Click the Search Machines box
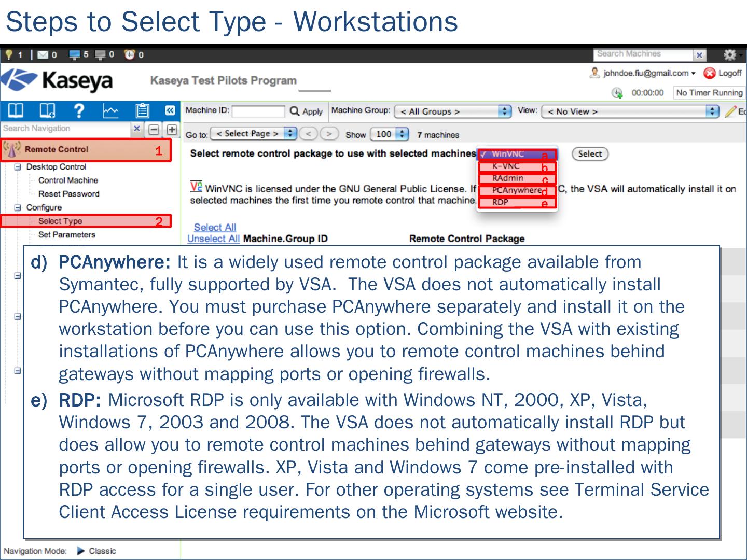This screenshot has width=747, height=560. pos(643,54)
